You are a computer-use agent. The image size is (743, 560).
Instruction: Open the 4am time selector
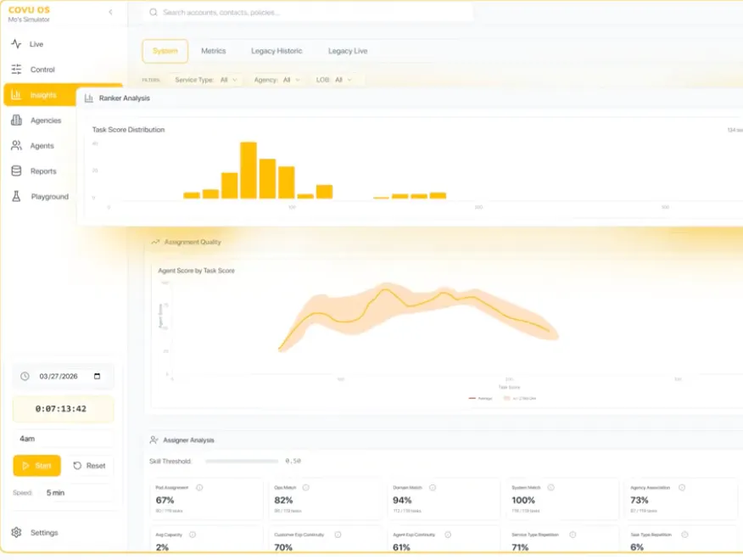coord(63,439)
